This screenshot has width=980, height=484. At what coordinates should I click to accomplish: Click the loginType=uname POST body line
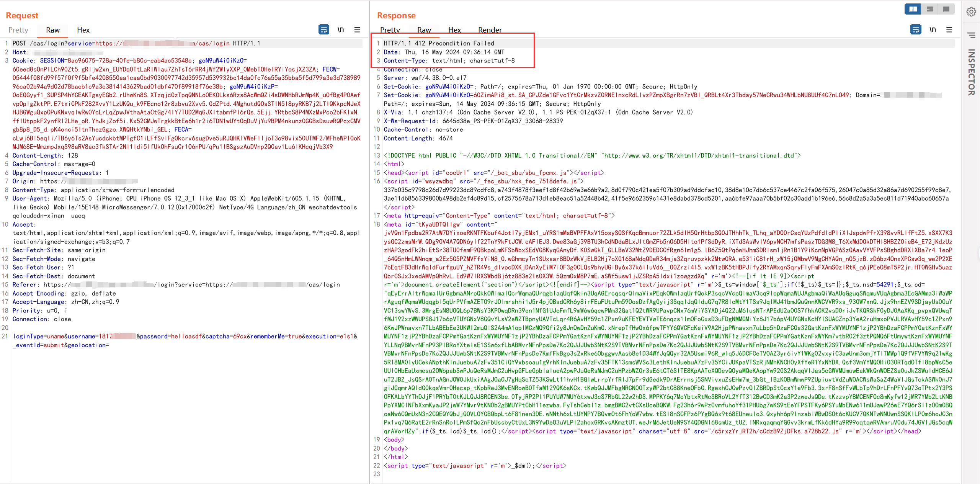coord(185,336)
